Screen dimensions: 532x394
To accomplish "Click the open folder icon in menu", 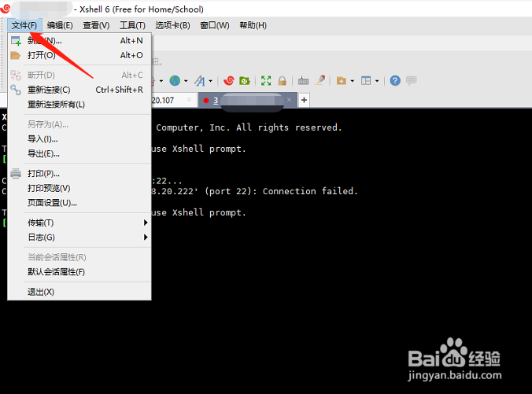I will (16, 55).
